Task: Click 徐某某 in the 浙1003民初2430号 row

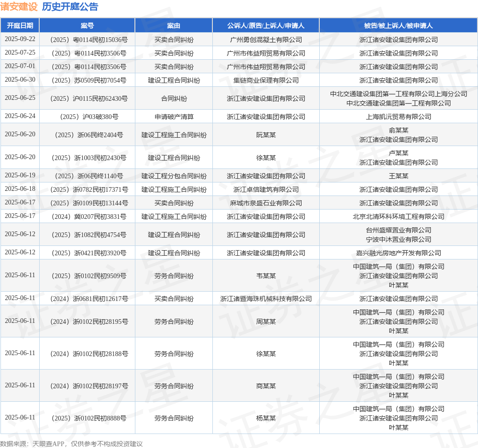Action: [x=266, y=158]
